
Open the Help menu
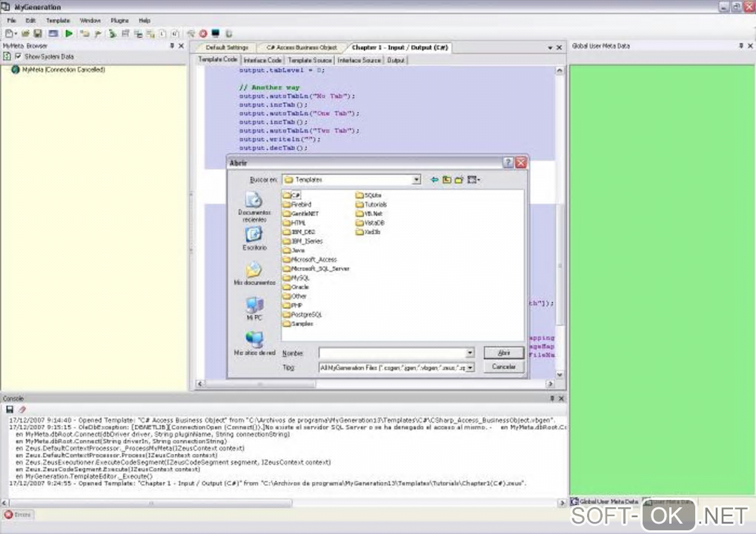click(145, 21)
